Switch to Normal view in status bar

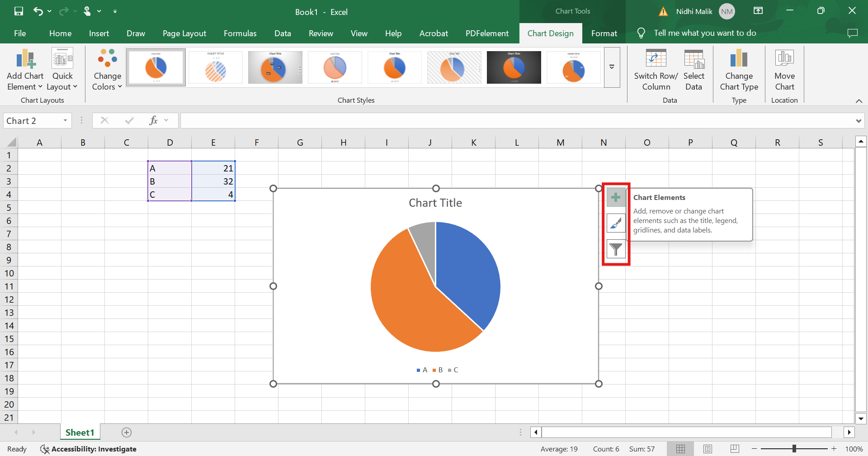680,449
